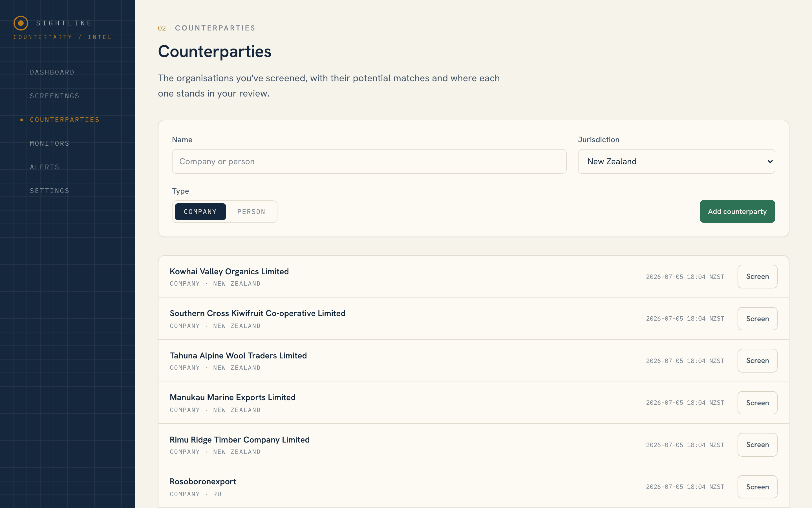This screenshot has width=812, height=508.
Task: Click the Rosoboronexport name text
Action: pos(203,481)
